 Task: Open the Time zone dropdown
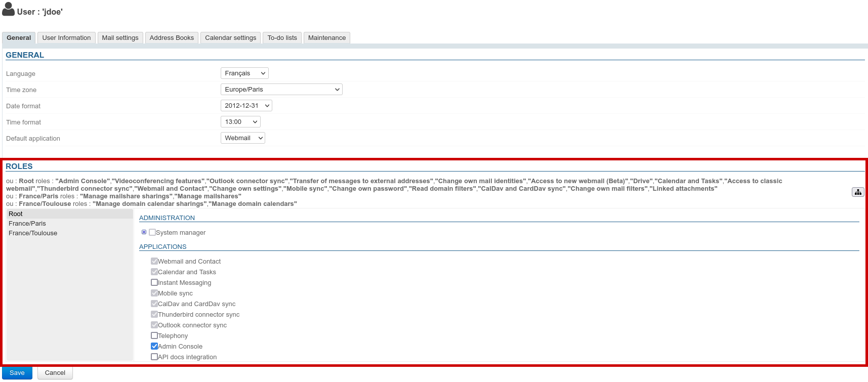281,90
